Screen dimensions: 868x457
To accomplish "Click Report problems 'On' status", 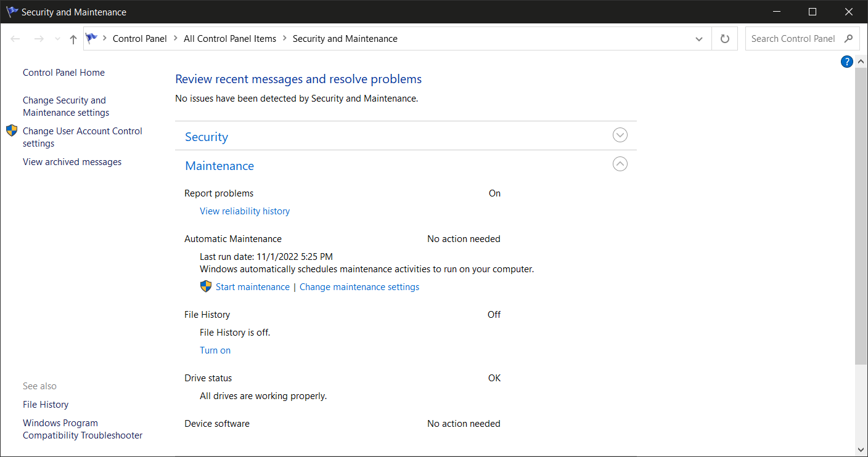I will coord(494,193).
